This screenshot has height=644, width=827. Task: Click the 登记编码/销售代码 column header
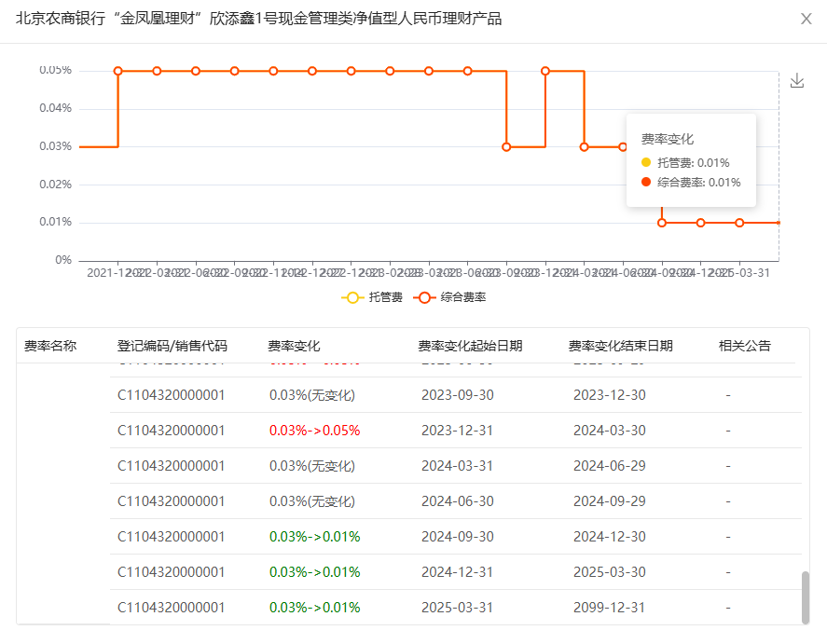[172, 346]
